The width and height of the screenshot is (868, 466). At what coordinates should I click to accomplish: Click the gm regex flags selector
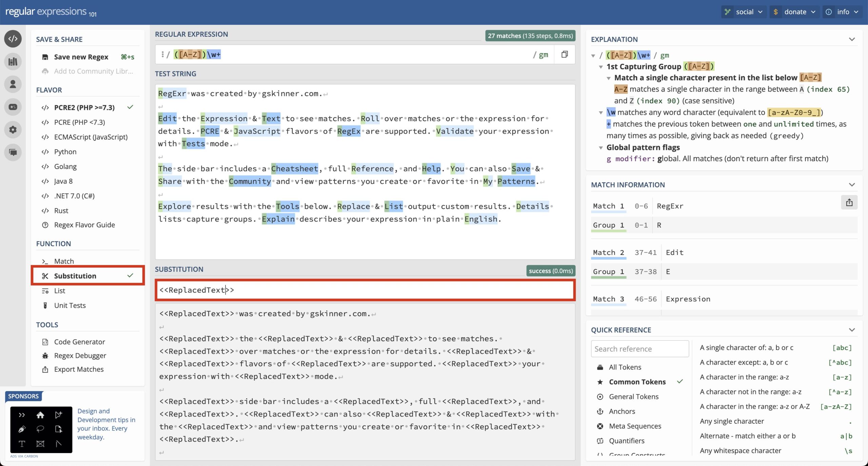click(x=540, y=55)
